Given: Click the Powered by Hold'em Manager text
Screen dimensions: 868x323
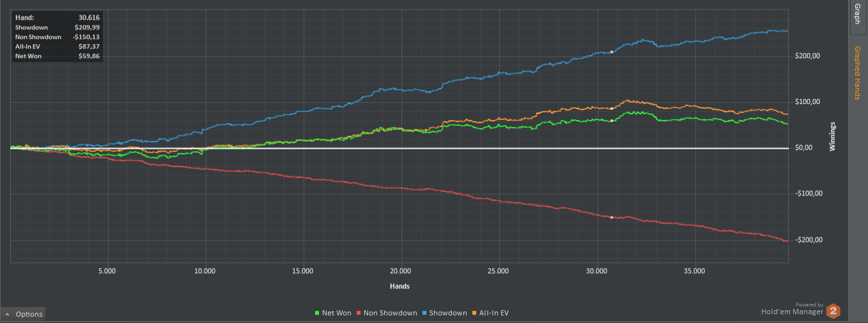Looking at the screenshot, I should click(x=793, y=309).
